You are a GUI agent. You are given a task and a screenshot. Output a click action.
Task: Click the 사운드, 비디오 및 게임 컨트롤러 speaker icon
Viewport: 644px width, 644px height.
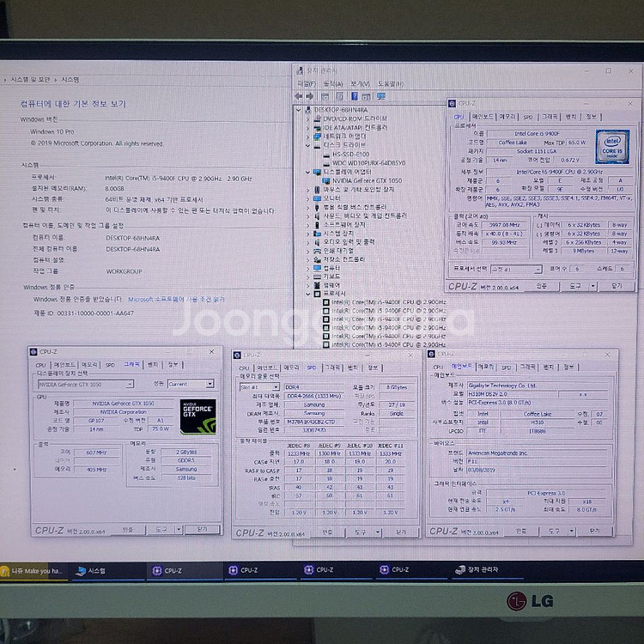[317, 216]
